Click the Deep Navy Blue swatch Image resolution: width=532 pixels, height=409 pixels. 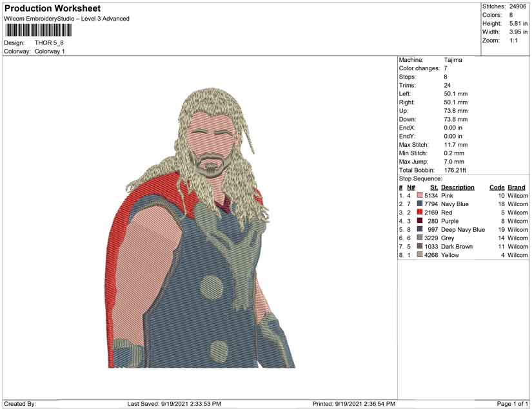(420, 230)
